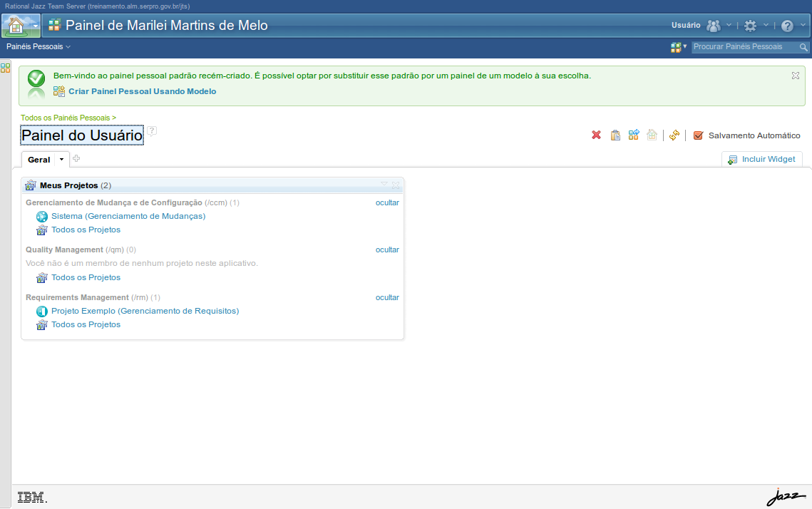Select the Geral tab

[38, 160]
